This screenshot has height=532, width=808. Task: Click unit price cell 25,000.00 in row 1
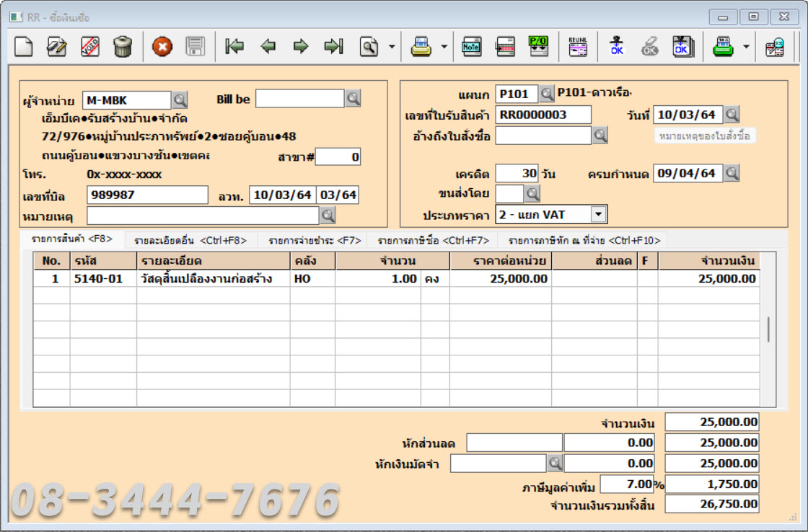(x=501, y=279)
